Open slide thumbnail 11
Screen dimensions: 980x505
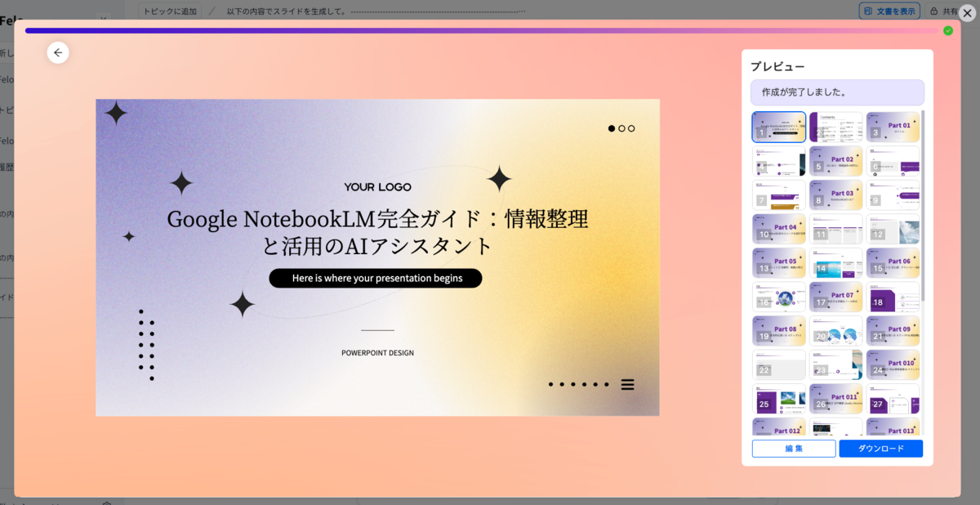coord(836,229)
